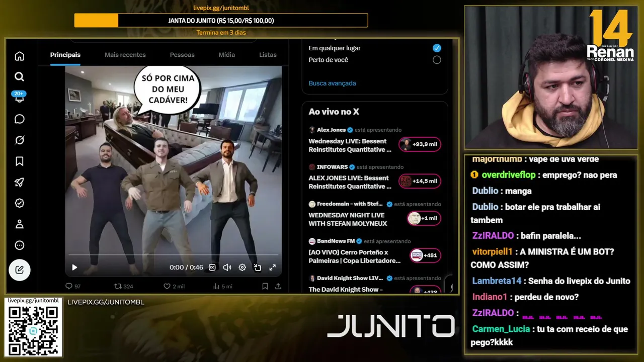Share the post under the video
Image resolution: width=644 pixels, height=362 pixels.
pyautogui.click(x=278, y=286)
